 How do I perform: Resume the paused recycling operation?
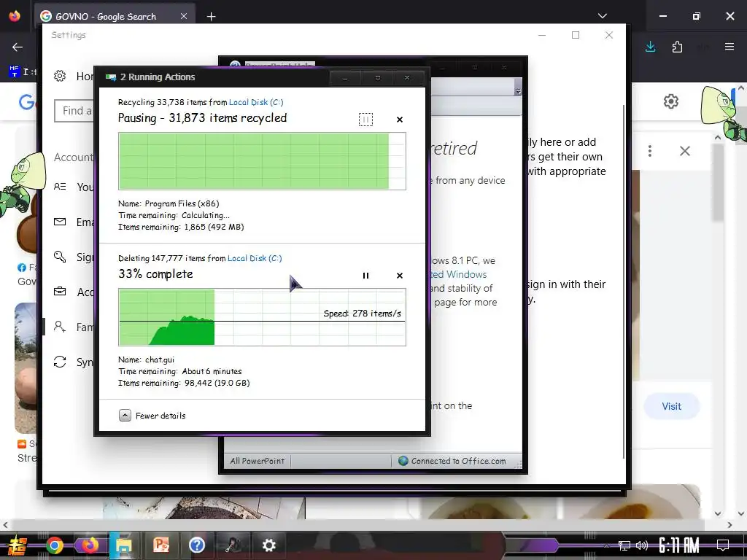(365, 120)
